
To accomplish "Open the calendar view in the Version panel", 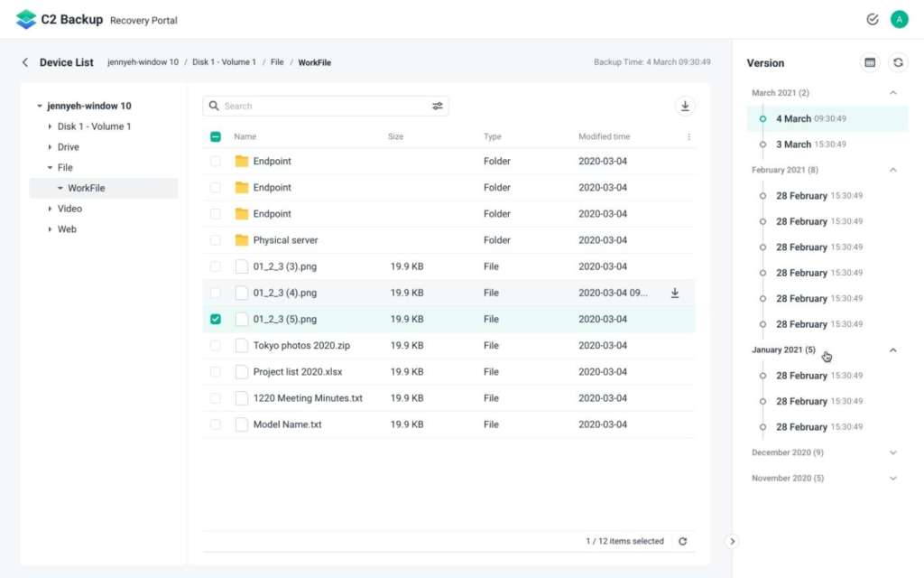I will 868,62.
